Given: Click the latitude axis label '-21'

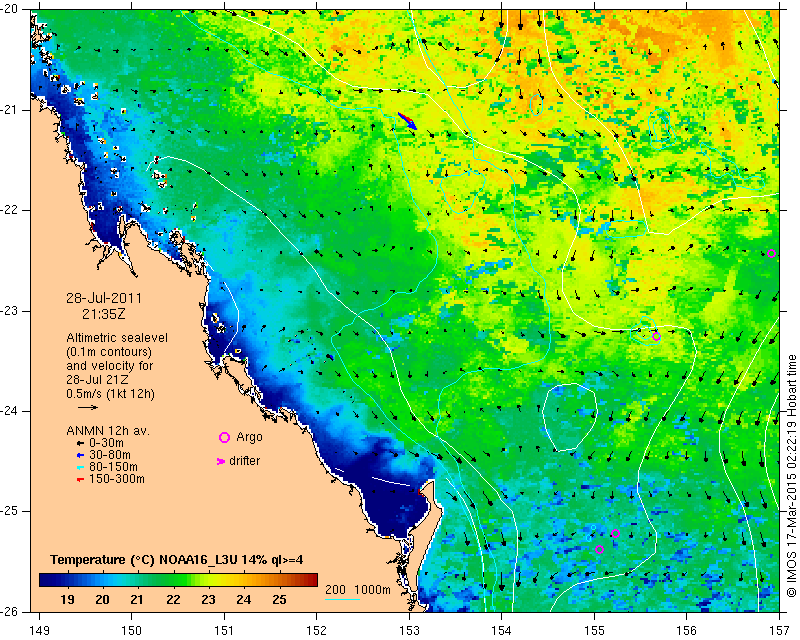Looking at the screenshot, I should pos(10,110).
